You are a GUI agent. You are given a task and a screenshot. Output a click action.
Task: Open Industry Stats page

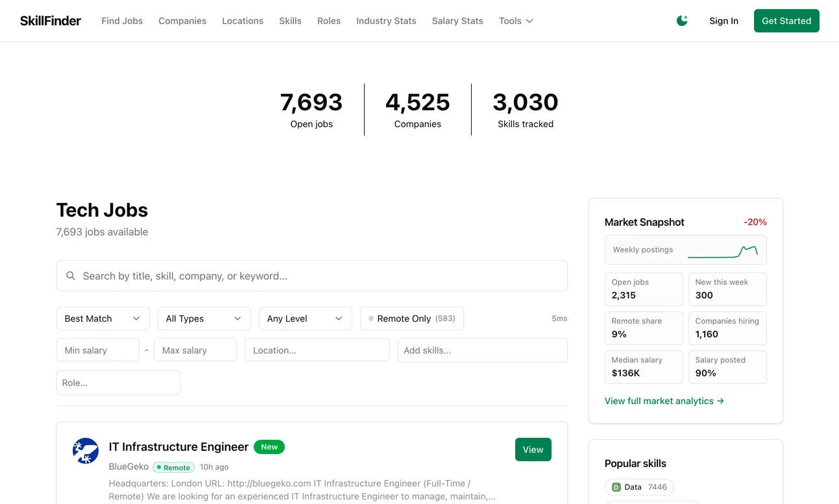[386, 21]
